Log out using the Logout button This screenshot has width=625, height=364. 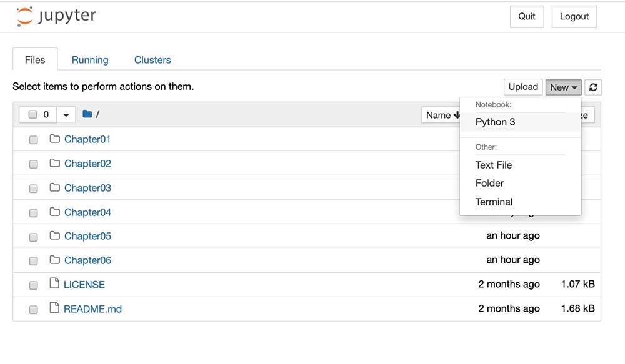pos(574,17)
